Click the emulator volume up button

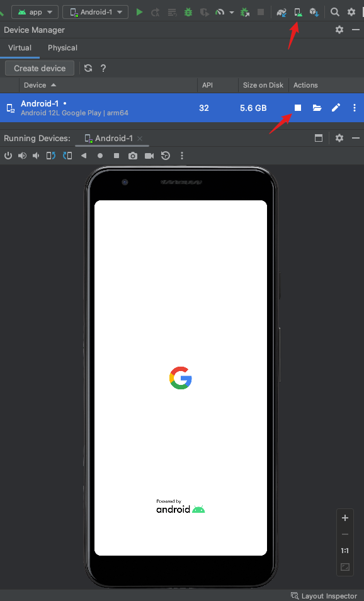click(22, 156)
